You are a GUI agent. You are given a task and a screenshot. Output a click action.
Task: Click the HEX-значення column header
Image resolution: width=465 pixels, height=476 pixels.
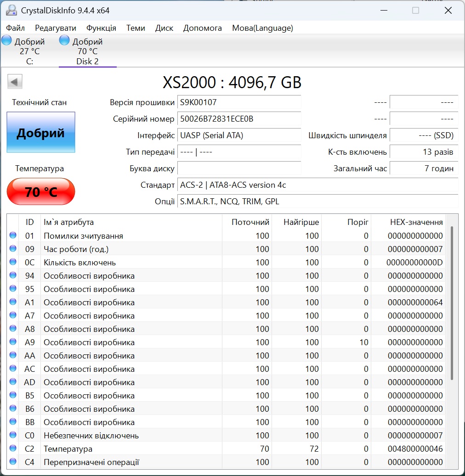coord(408,222)
